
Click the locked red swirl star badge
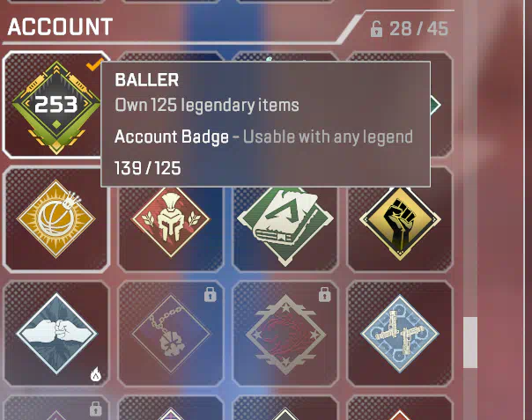(x=285, y=334)
